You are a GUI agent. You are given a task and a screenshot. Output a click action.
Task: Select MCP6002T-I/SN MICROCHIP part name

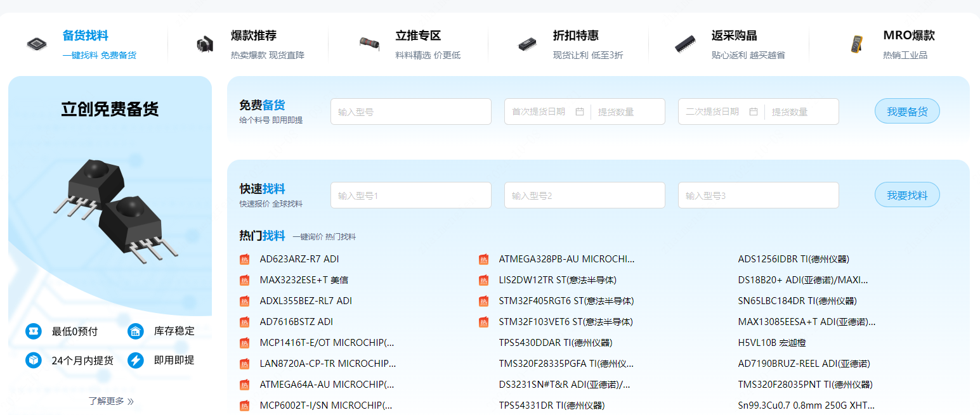326,405
